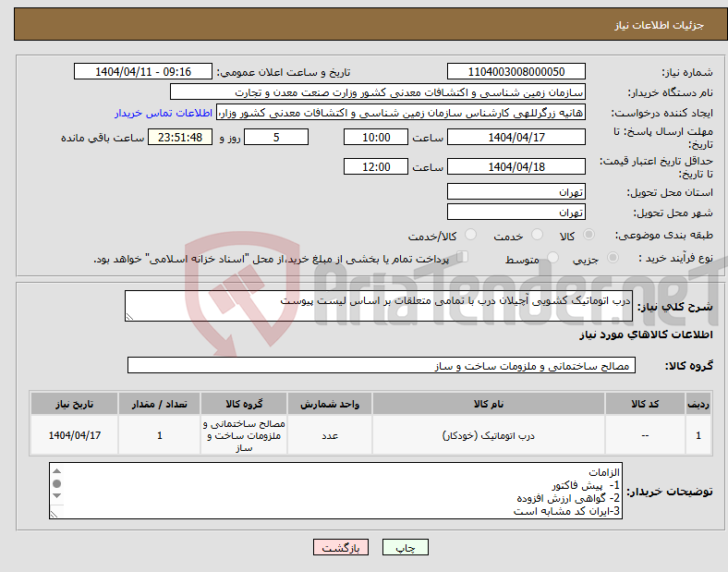Click the need number field 1104003008000050
The height and width of the screenshot is (572, 728).
[x=516, y=71]
